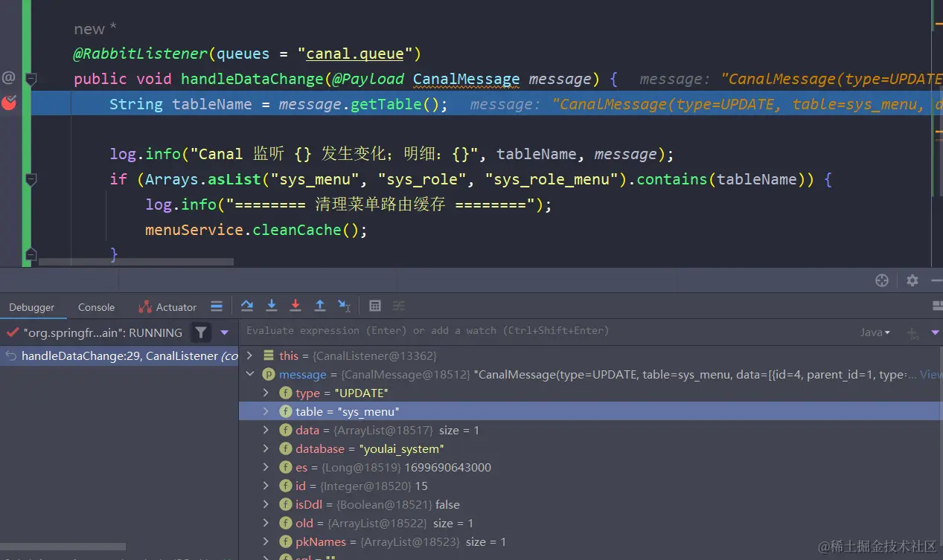Select the Step Into icon
The width and height of the screenshot is (943, 560).
(x=272, y=306)
